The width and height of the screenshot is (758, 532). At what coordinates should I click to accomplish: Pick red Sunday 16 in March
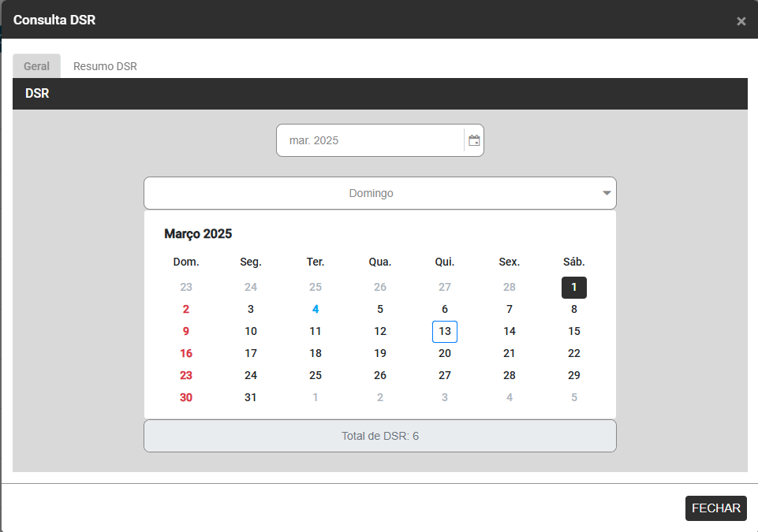(x=186, y=354)
